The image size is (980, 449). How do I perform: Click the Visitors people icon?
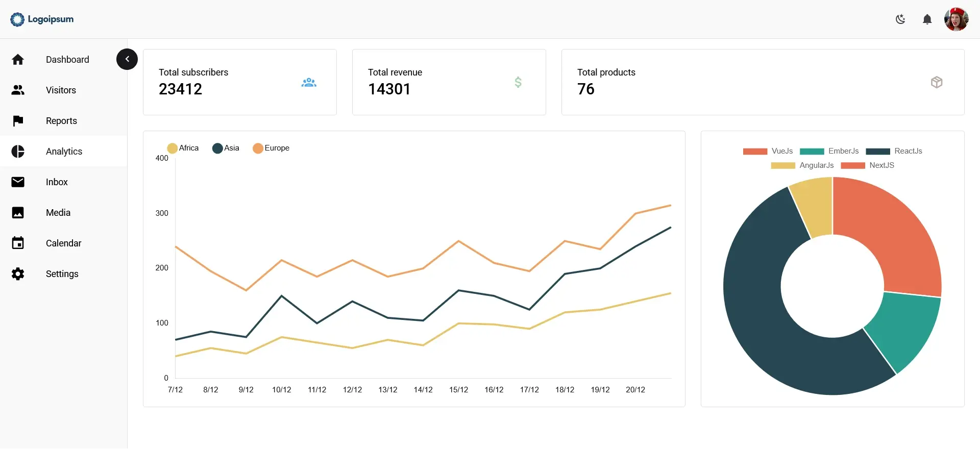[x=18, y=90]
